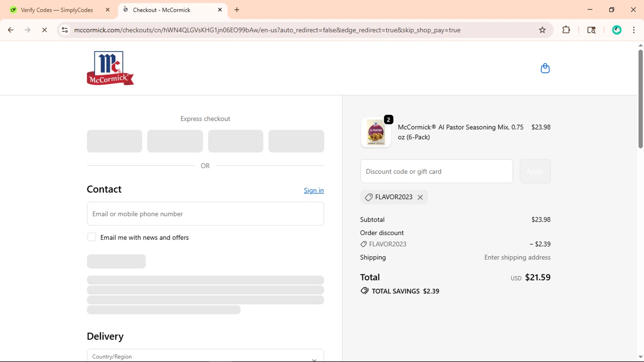644x362 pixels.
Task: Click the $21.59 total amount
Action: point(538,277)
